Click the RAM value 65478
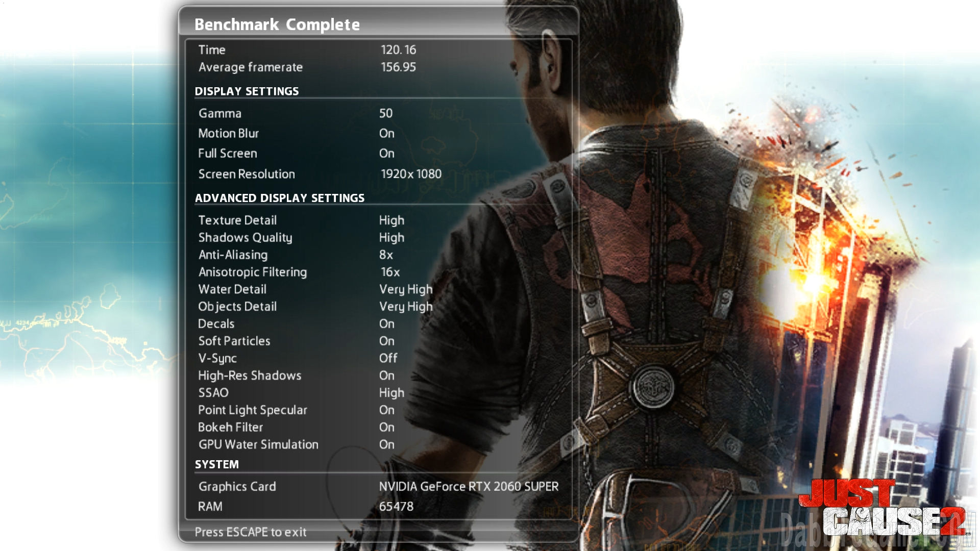This screenshot has width=980, height=551. [x=396, y=506]
